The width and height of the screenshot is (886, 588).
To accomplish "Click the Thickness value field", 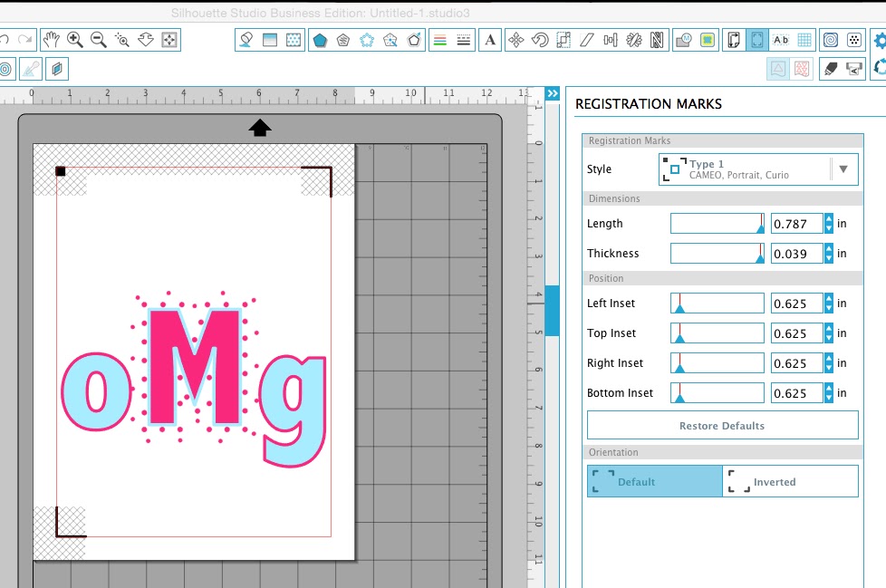I will [x=796, y=254].
